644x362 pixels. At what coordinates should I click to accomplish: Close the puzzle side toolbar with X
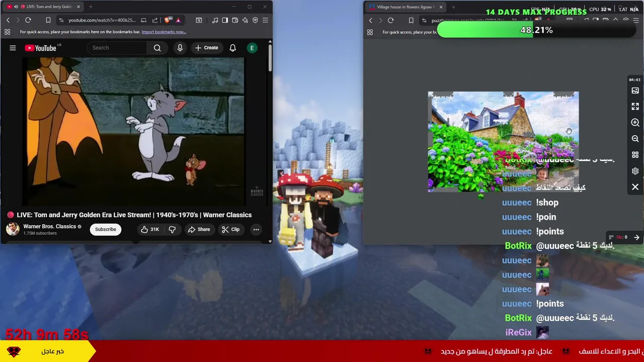(x=635, y=187)
